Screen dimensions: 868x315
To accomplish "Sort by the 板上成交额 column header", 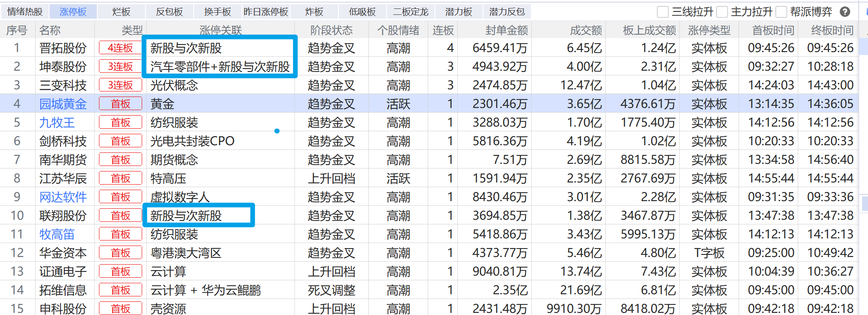I will click(x=650, y=30).
